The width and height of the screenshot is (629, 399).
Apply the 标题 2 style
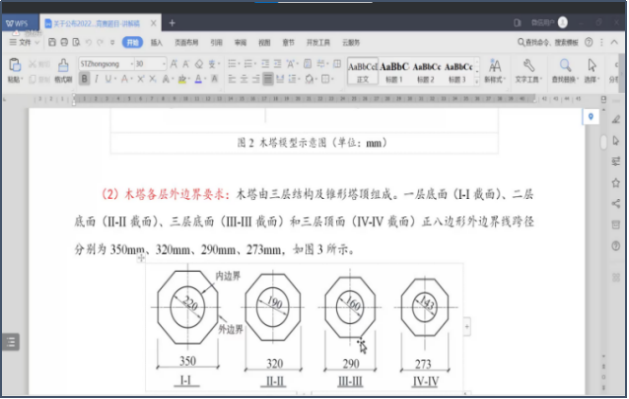[426, 72]
